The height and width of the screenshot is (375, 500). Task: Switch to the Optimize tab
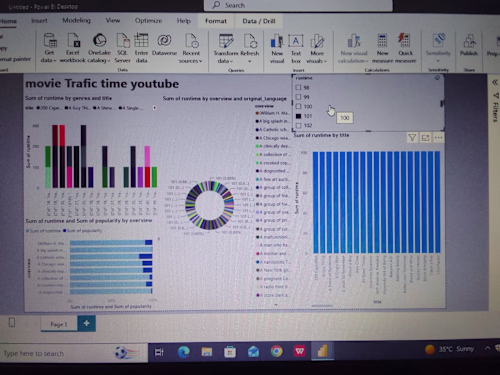coord(148,21)
